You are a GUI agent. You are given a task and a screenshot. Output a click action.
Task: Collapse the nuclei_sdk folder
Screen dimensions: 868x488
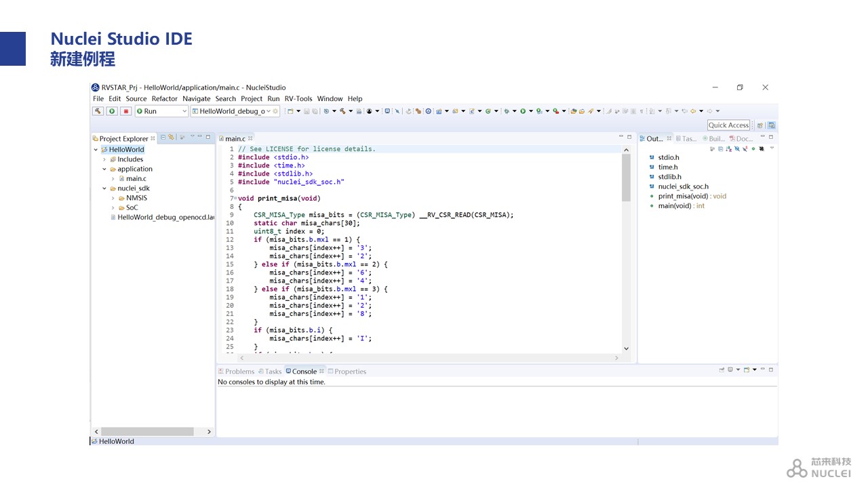click(104, 188)
